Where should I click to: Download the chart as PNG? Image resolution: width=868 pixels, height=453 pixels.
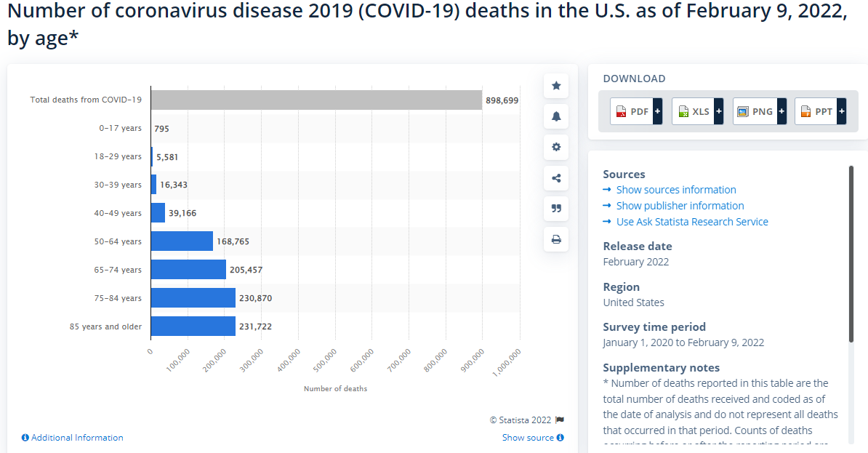coord(759,111)
